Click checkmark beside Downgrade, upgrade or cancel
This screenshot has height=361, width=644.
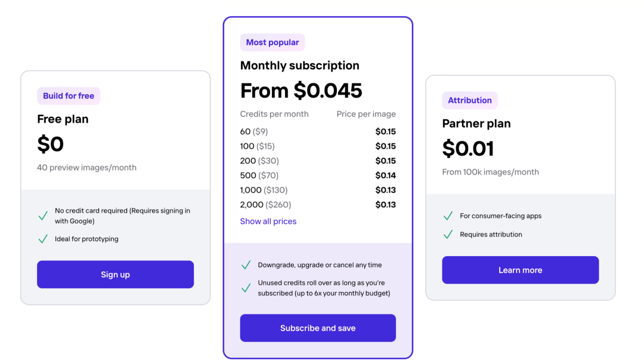click(246, 265)
